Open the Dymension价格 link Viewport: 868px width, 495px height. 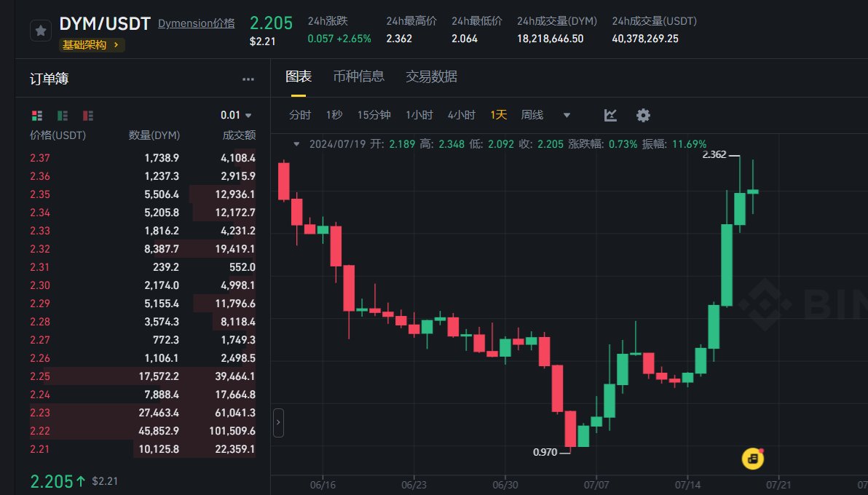[x=197, y=23]
